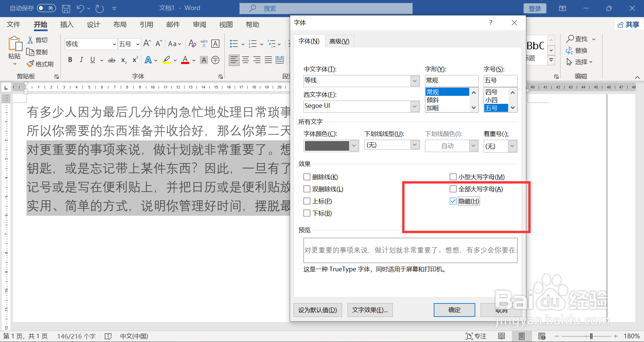644x342 pixels.
Task: Apply italic formatting
Action: pos(81,60)
